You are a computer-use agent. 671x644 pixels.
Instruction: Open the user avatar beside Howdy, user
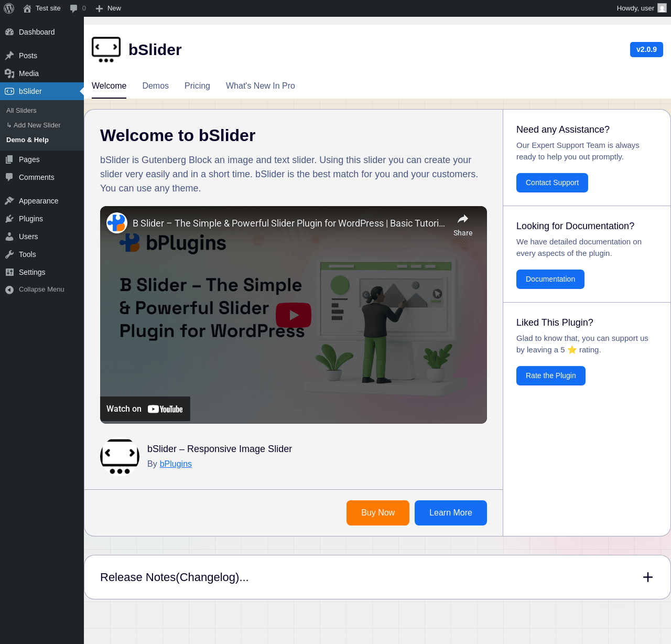tap(662, 8)
